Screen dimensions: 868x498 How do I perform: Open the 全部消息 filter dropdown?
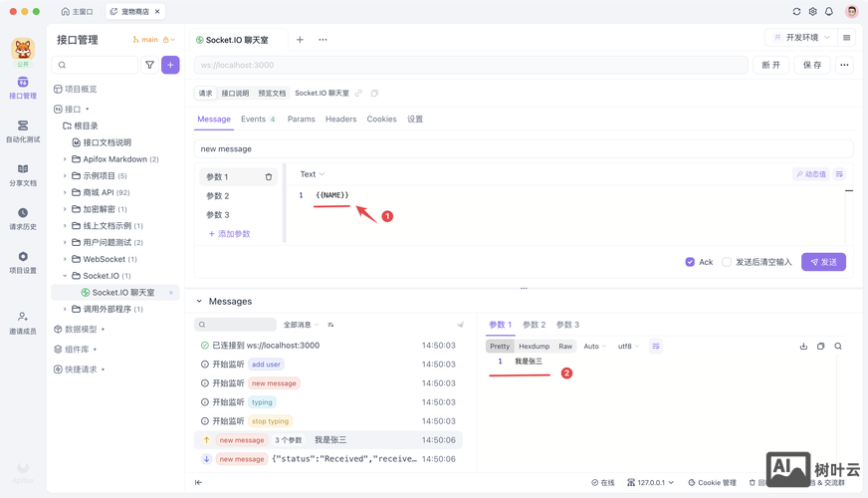[301, 325]
